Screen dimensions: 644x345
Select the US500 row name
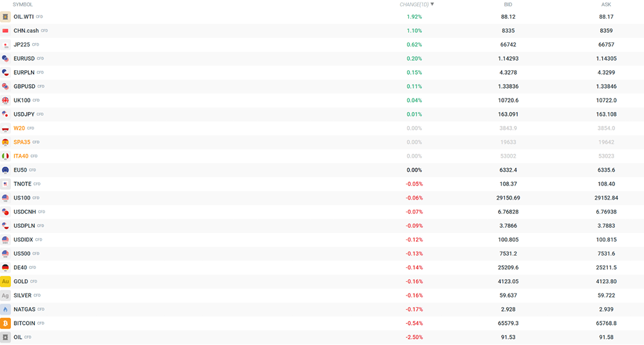22,254
